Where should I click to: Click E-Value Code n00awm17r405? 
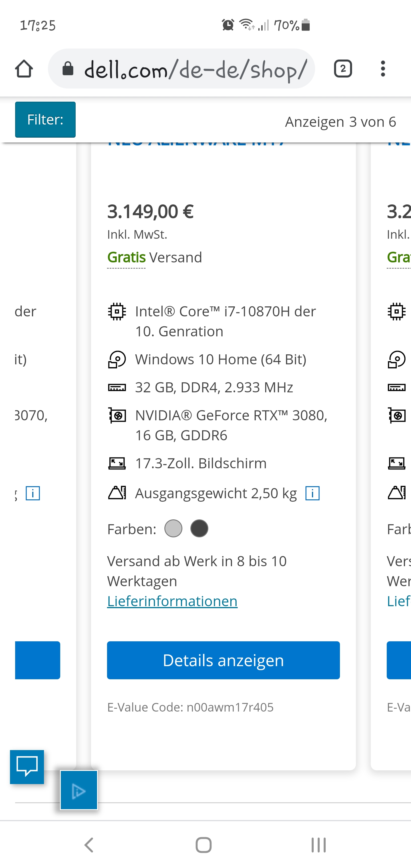point(190,707)
